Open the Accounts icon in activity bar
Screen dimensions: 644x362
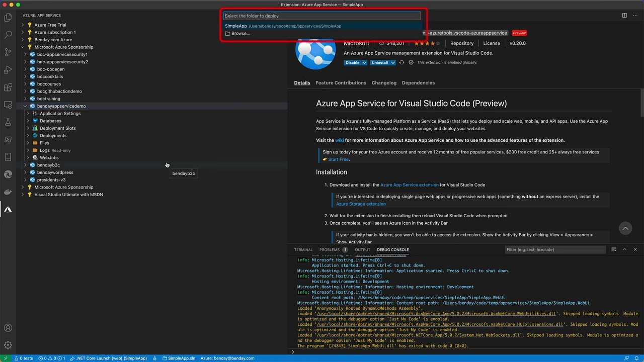8,328
